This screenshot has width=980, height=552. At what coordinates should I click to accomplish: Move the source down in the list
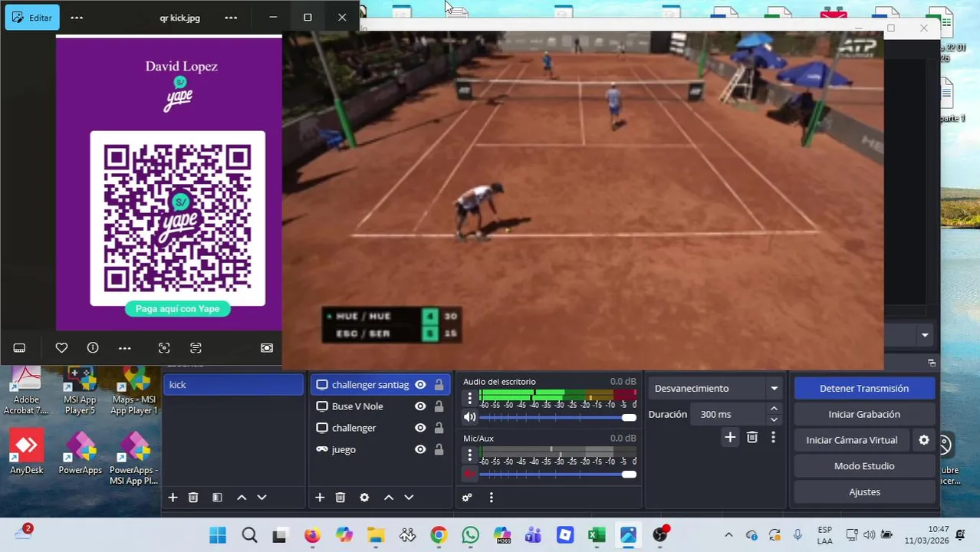(x=409, y=498)
